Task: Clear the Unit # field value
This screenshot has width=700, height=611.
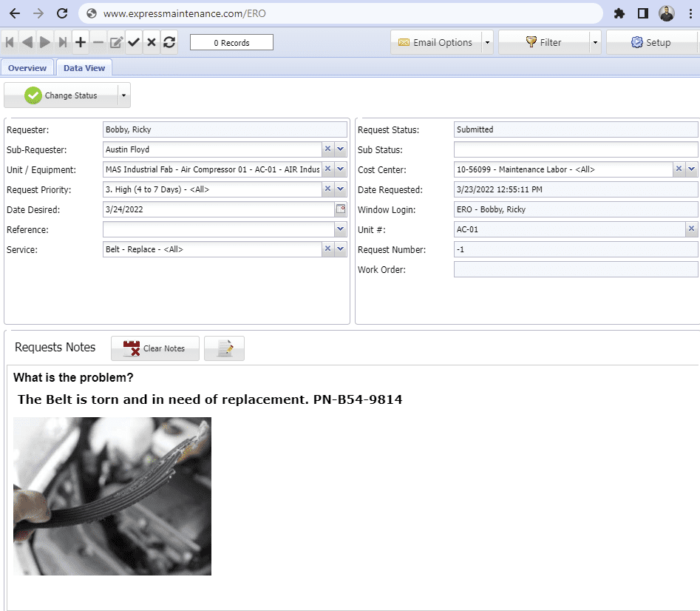Action: [692, 229]
